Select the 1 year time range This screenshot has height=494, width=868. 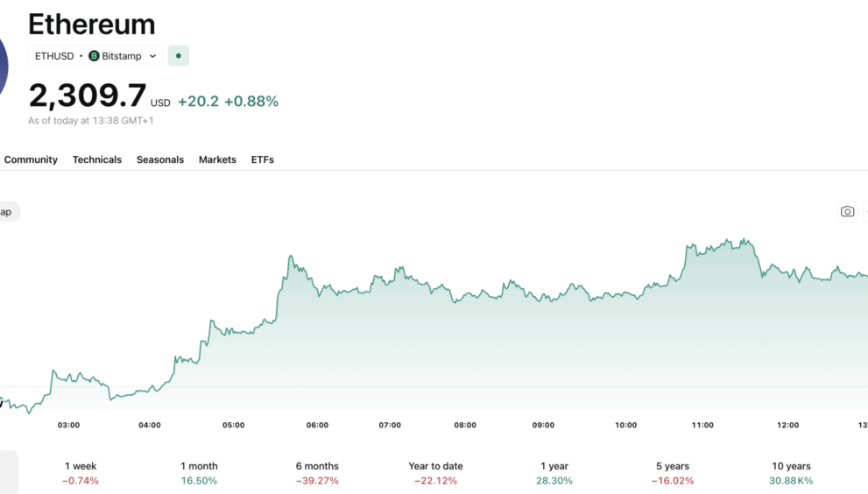pyautogui.click(x=554, y=473)
